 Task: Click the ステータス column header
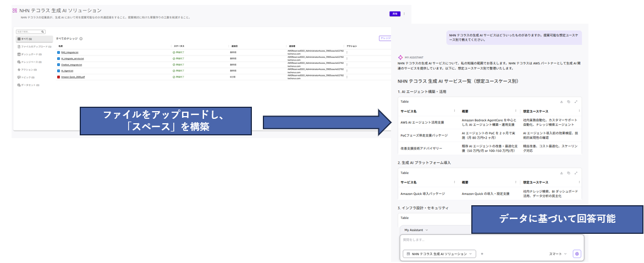[179, 46]
